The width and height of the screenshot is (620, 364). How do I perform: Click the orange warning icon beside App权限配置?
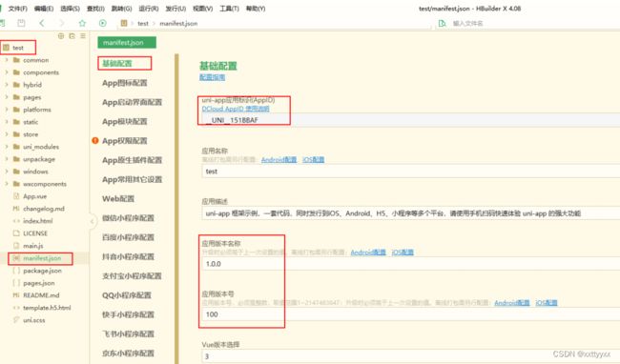95,140
